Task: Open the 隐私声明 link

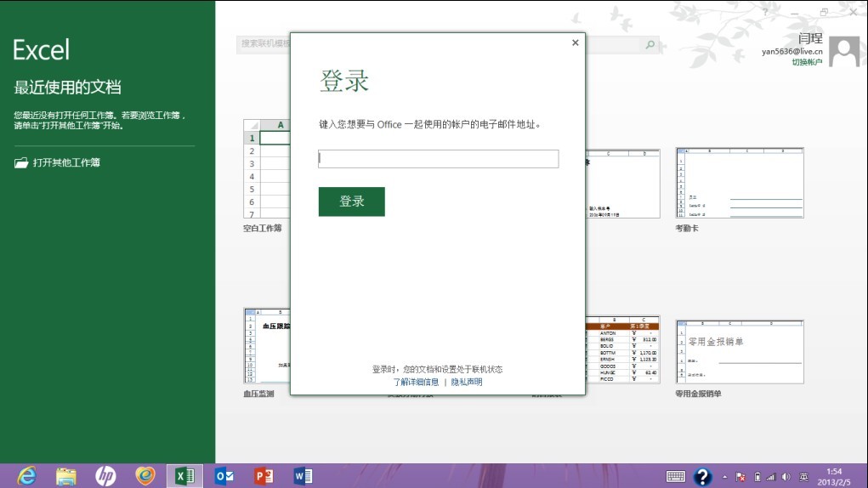Action: click(467, 382)
